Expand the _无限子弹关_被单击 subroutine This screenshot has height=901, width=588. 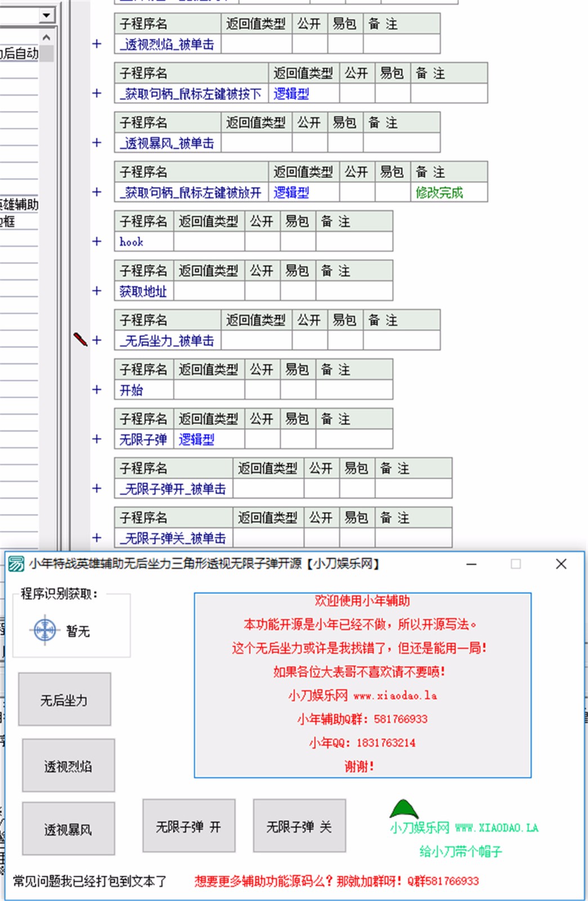[x=97, y=538]
